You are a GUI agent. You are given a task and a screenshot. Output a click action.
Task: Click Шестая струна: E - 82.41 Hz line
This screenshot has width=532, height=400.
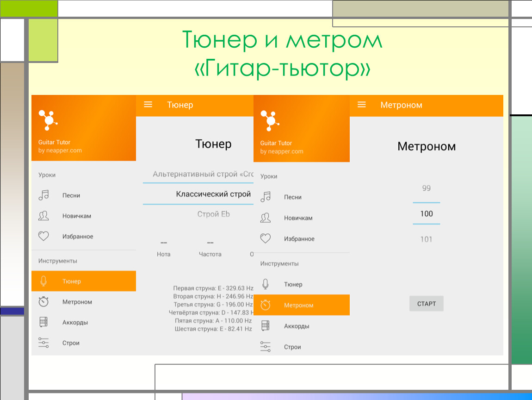[x=213, y=329]
